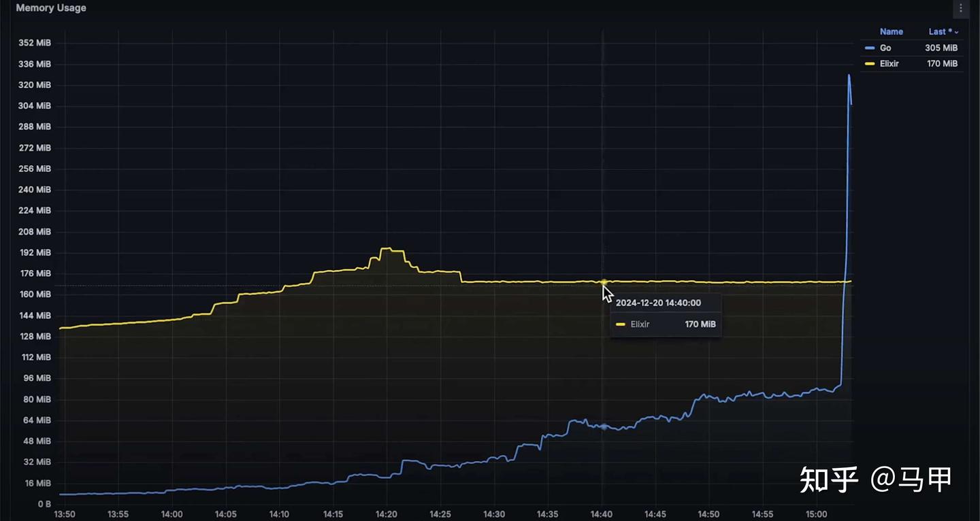Click the 16 MiB y-axis label
Viewport: 980px width, 521px height.
(37, 484)
